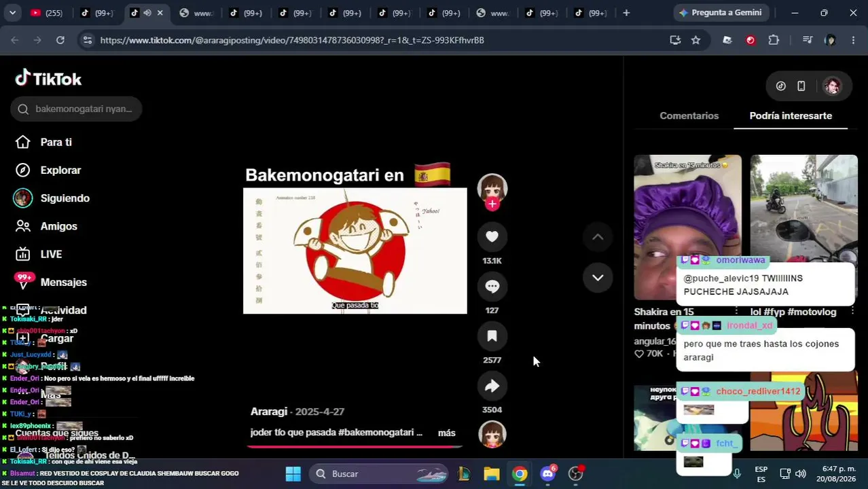Image resolution: width=868 pixels, height=489 pixels.
Task: Open the video comments bubble icon
Action: (492, 287)
